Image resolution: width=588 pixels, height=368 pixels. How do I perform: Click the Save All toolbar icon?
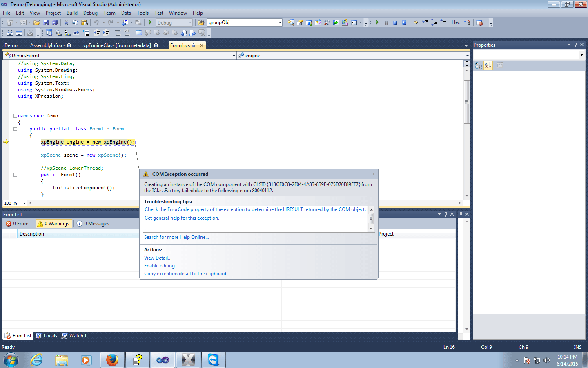(x=55, y=22)
